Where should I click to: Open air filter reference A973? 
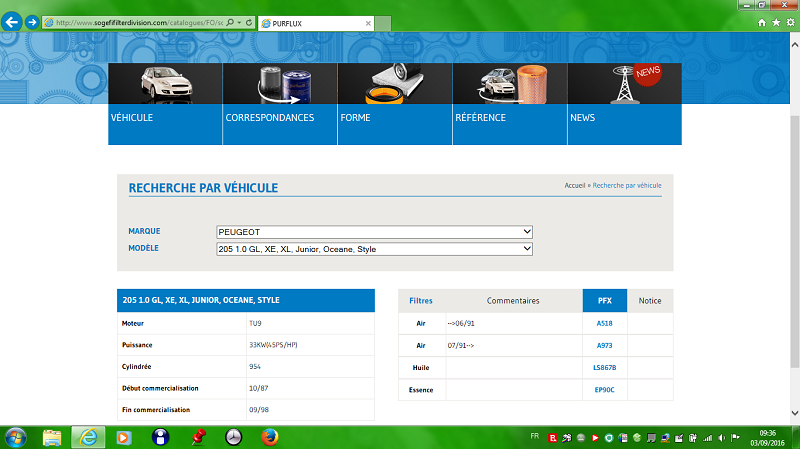[x=605, y=345]
